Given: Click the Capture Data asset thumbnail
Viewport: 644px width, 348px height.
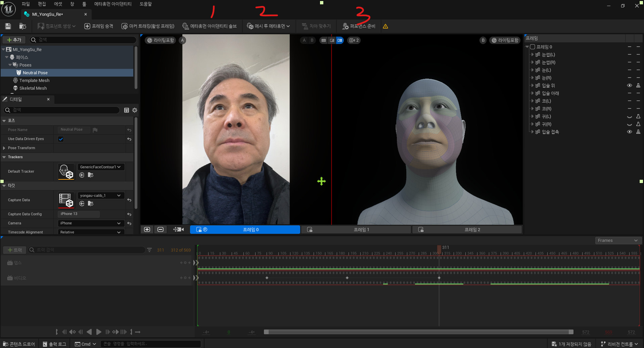Looking at the screenshot, I should (x=66, y=200).
